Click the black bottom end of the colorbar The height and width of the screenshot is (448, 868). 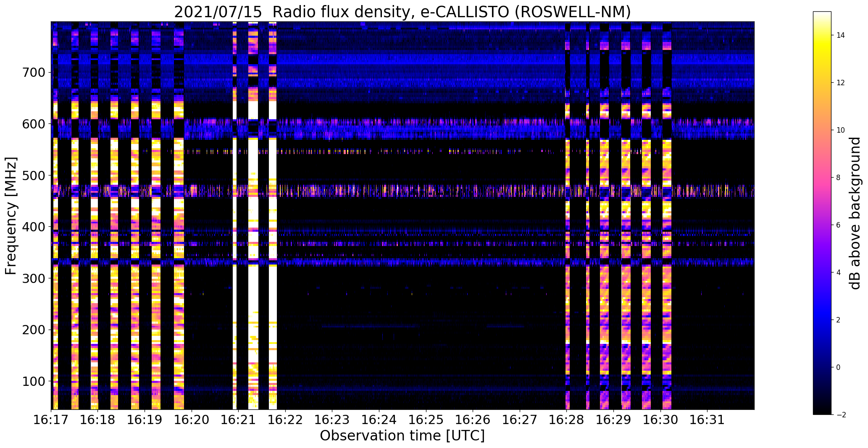822,409
